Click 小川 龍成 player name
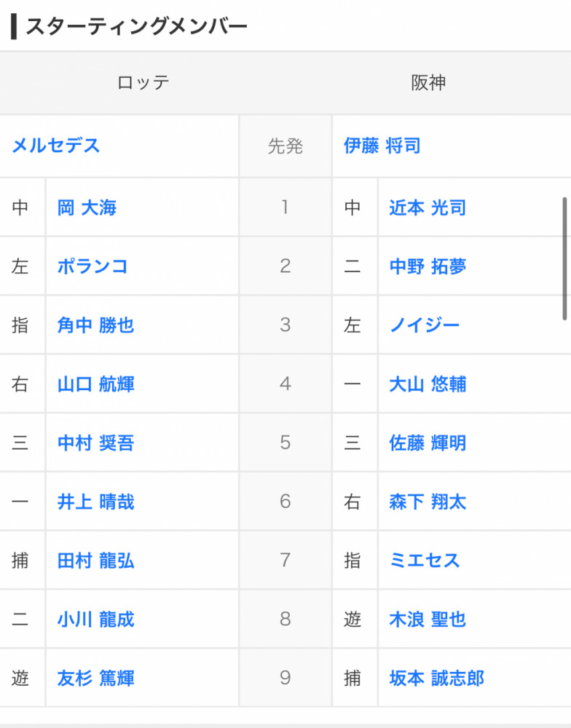 pos(95,620)
